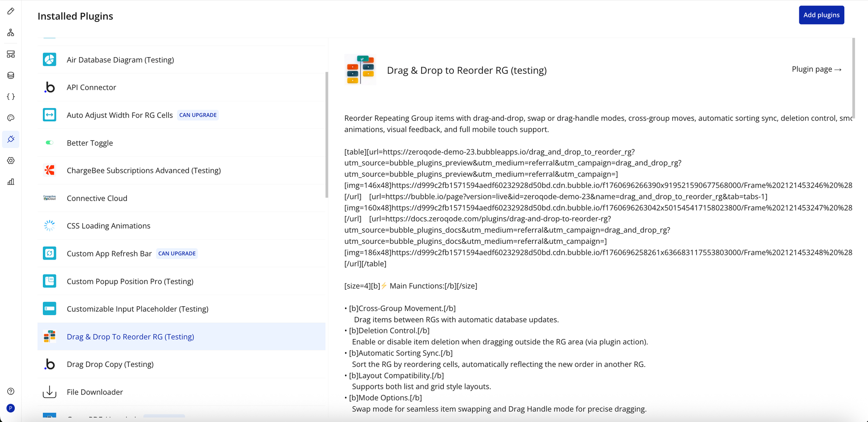
Task: Click the ChargeBee Subscriptions plugin icon
Action: [50, 170]
